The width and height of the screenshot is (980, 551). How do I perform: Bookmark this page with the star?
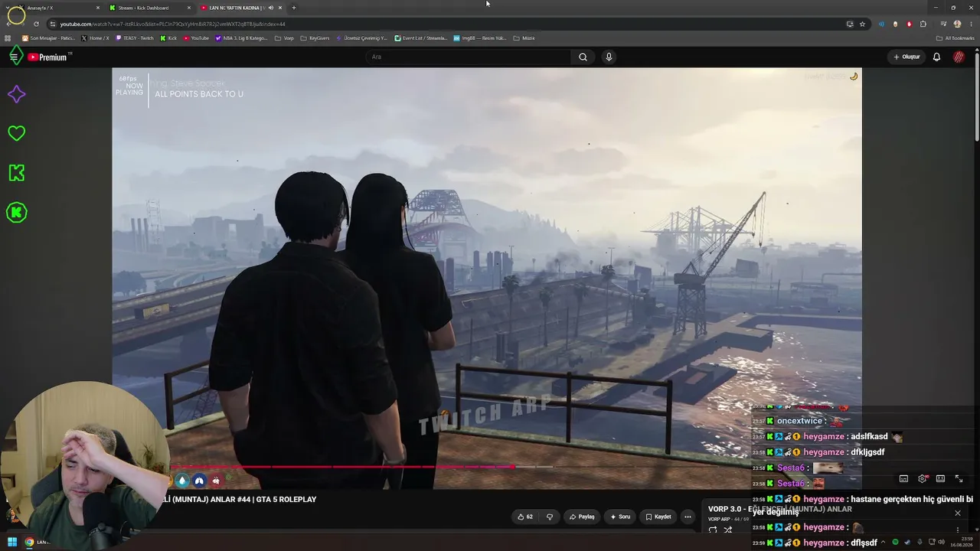point(862,24)
